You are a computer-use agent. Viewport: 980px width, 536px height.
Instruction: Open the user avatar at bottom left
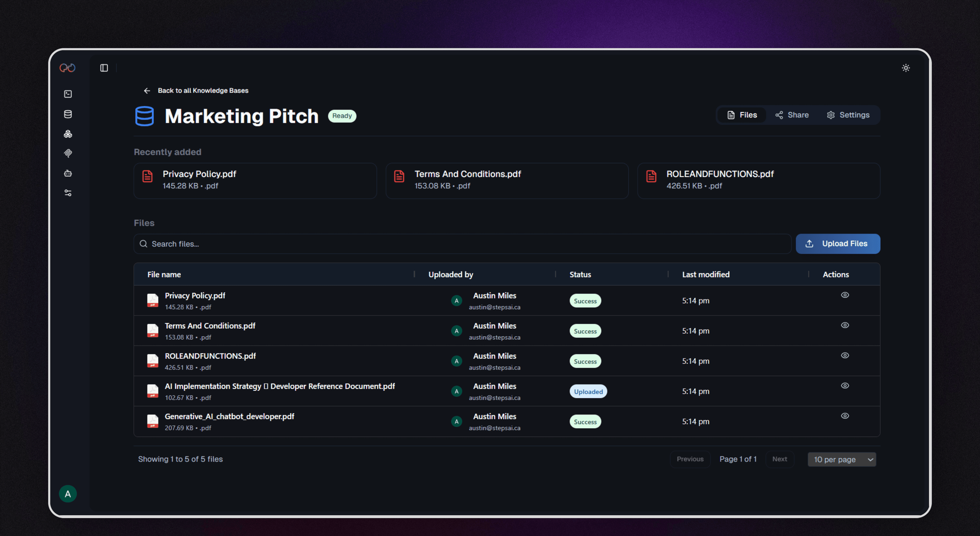tap(68, 494)
